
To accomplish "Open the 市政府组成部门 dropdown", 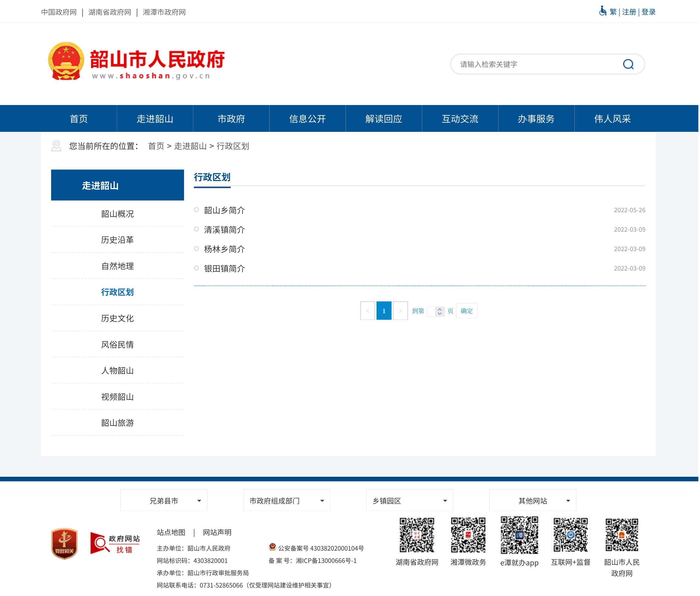I will pos(287,500).
